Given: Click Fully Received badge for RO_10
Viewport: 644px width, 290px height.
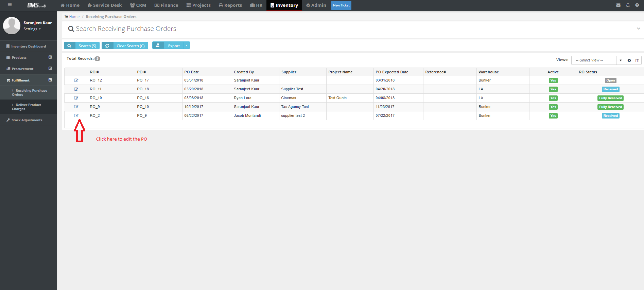Looking at the screenshot, I should pos(610,98).
